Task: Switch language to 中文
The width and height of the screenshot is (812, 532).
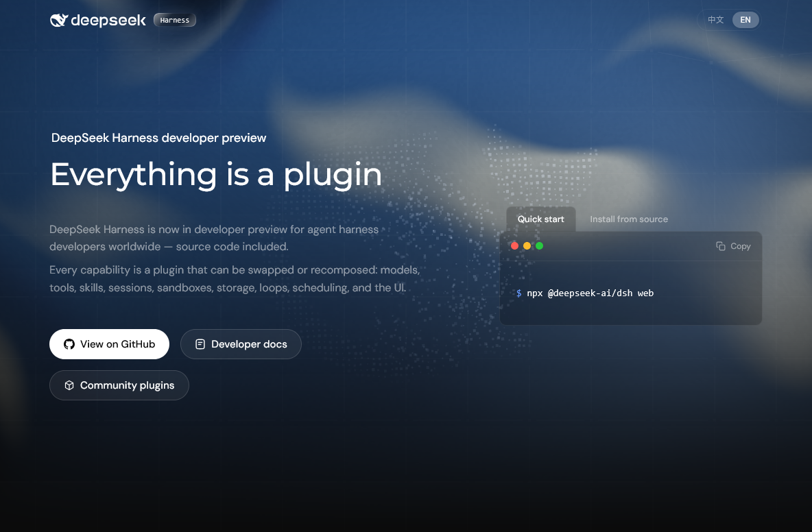Action: coord(716,20)
